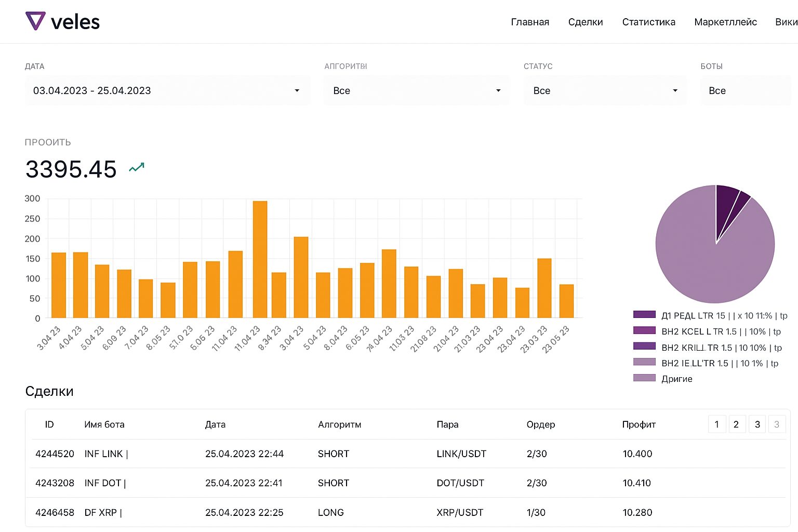
Task: Select deal row 4244520 INF LINK
Action: point(405,454)
